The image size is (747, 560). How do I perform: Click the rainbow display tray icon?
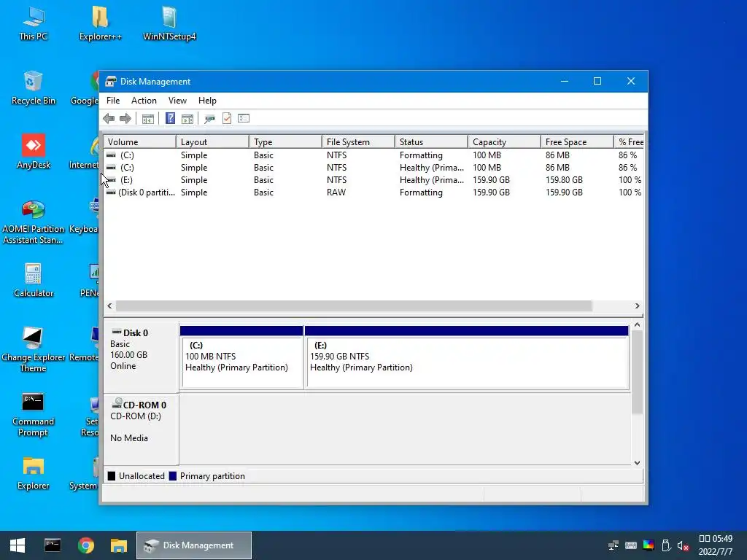[x=649, y=545]
